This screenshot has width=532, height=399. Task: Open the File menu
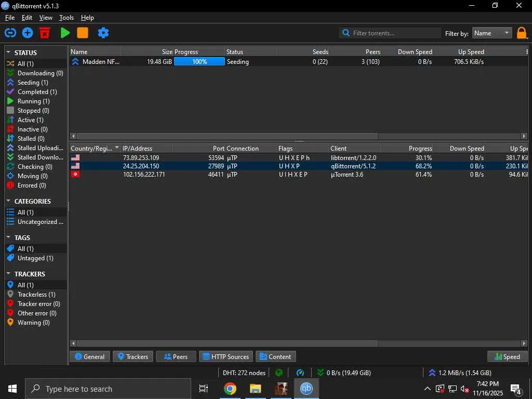coord(10,18)
